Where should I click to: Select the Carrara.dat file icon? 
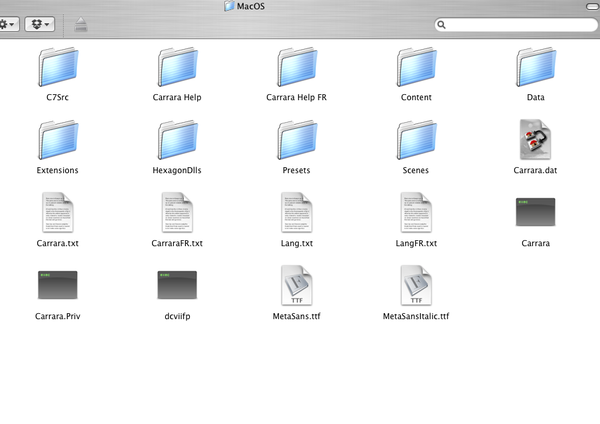click(535, 139)
